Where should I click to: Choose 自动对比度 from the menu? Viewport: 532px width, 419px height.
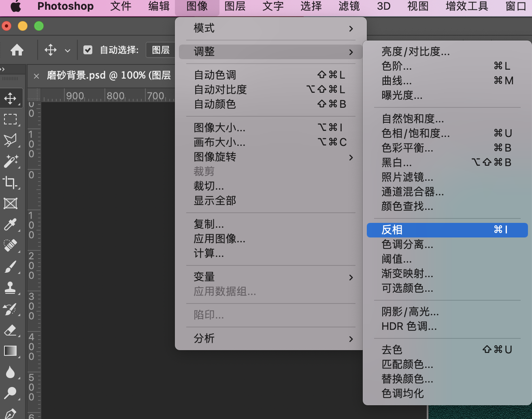click(x=270, y=90)
